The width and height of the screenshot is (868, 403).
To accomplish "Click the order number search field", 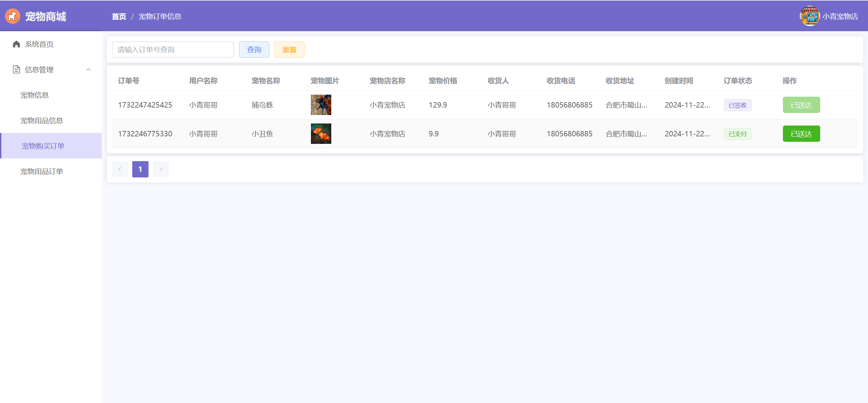I will click(x=173, y=50).
